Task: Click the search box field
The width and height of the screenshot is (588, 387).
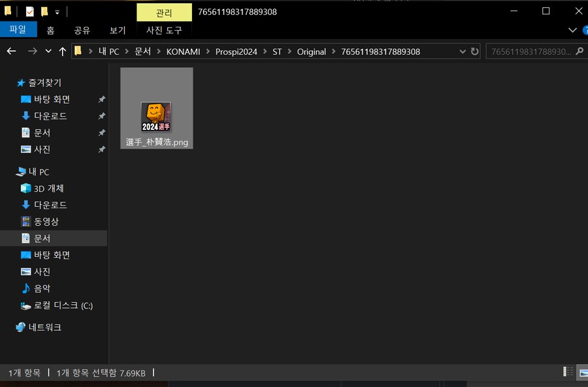Action: click(529, 51)
